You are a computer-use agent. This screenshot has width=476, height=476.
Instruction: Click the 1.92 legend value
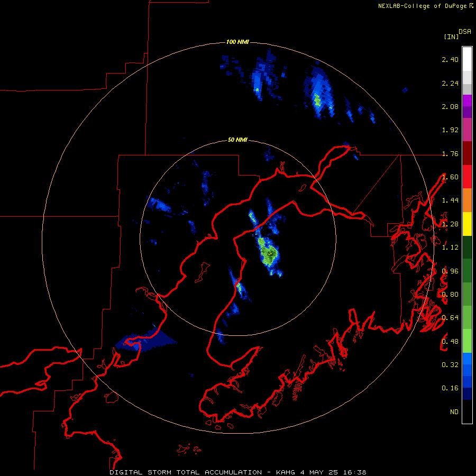tap(450, 130)
